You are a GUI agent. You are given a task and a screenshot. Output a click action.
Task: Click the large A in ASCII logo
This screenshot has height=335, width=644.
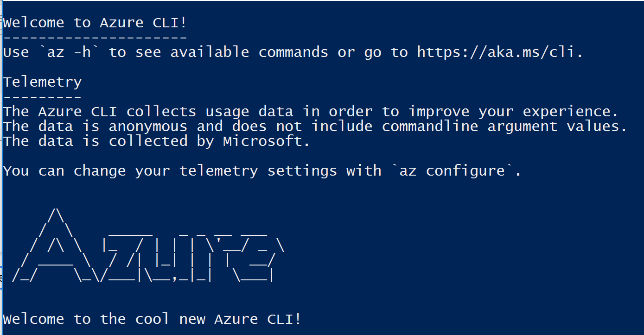pyautogui.click(x=56, y=246)
